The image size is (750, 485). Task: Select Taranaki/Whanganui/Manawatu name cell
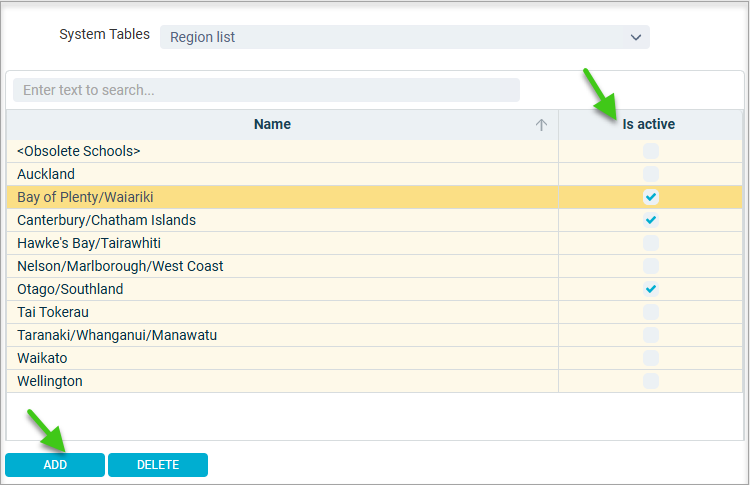pos(282,335)
